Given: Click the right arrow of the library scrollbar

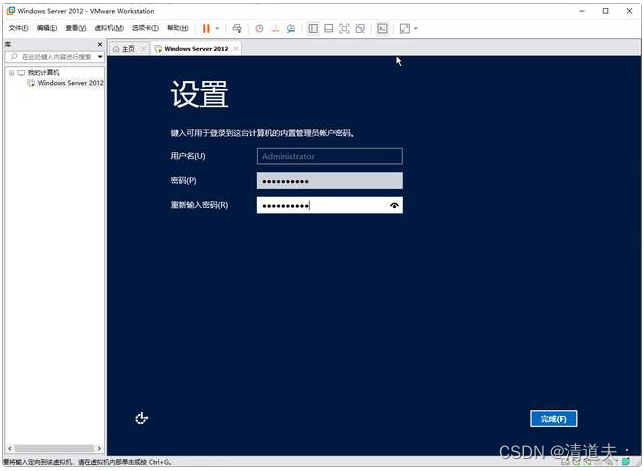Looking at the screenshot, I should (x=99, y=448).
